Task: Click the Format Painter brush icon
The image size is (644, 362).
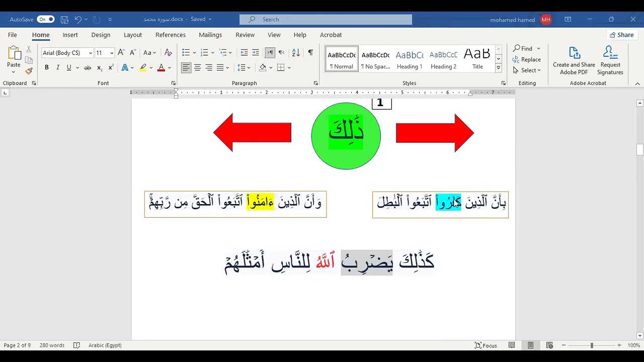Action: pos(29,71)
